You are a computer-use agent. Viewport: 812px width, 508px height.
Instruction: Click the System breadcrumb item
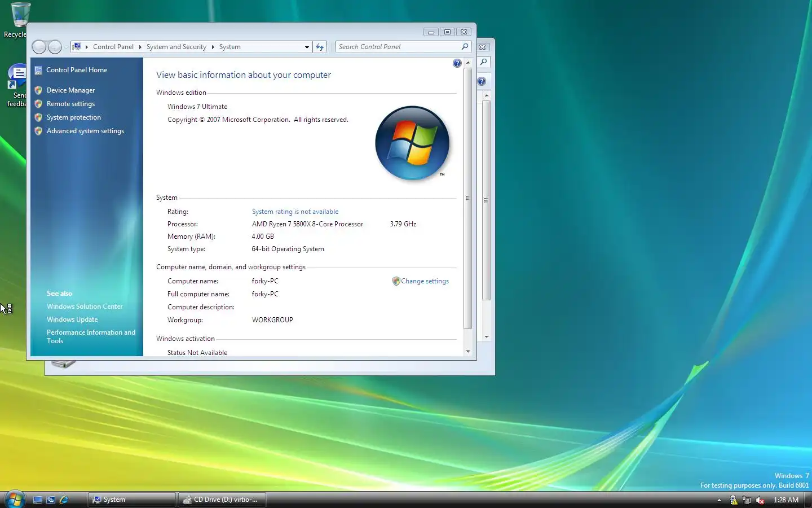click(x=230, y=47)
